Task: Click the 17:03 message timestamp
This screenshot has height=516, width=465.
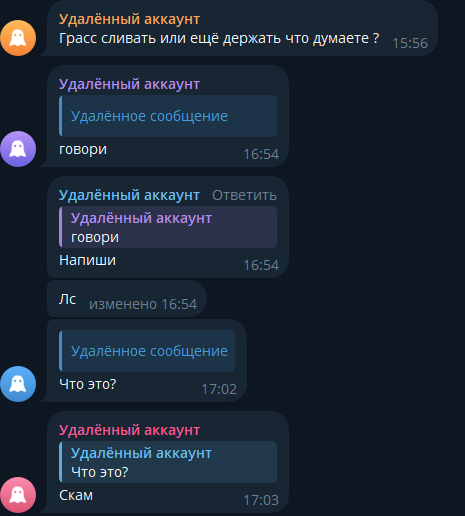Action: (261, 500)
